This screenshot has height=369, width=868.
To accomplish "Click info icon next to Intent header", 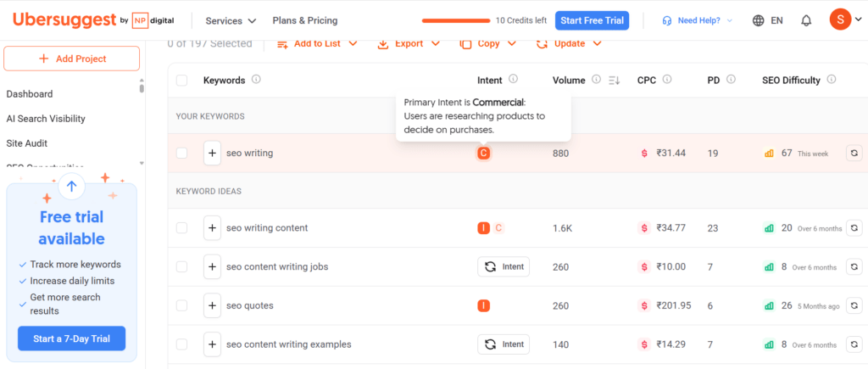I will coord(513,79).
